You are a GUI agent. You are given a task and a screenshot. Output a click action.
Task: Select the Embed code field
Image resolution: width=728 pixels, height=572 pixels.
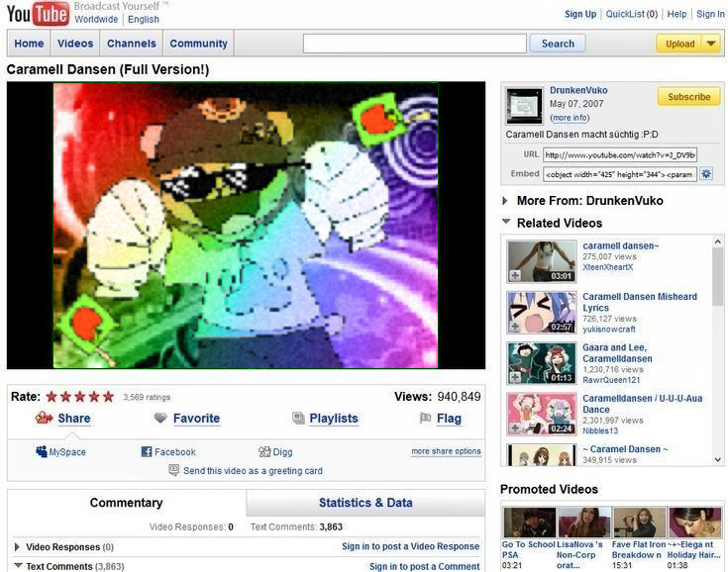pyautogui.click(x=620, y=174)
